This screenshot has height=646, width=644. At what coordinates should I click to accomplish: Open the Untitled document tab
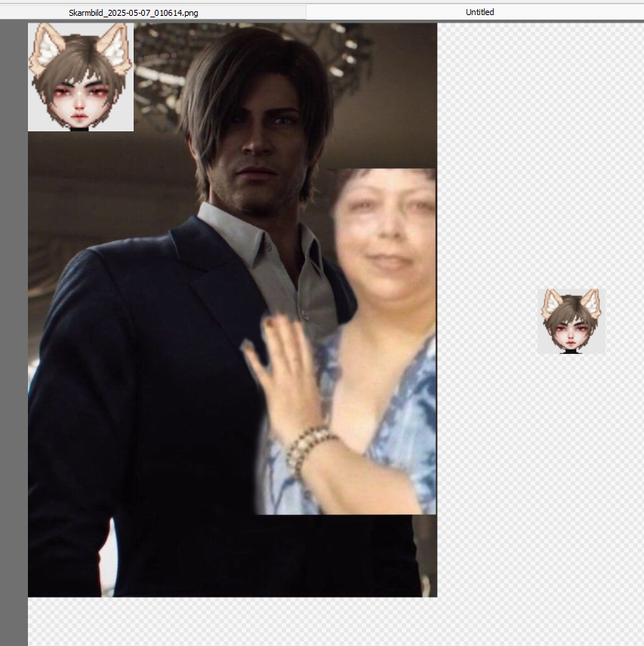479,12
